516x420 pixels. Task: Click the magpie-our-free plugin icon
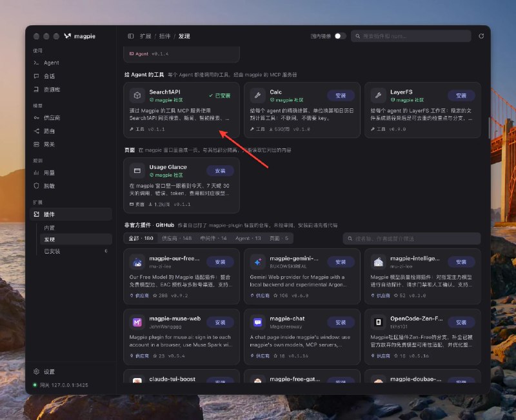[137, 262]
